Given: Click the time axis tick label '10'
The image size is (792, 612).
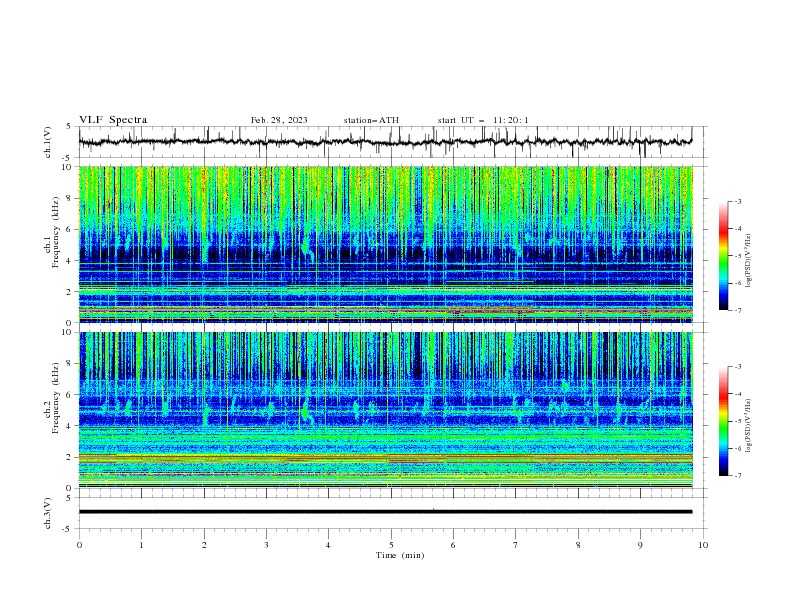Looking at the screenshot, I should pos(703,545).
